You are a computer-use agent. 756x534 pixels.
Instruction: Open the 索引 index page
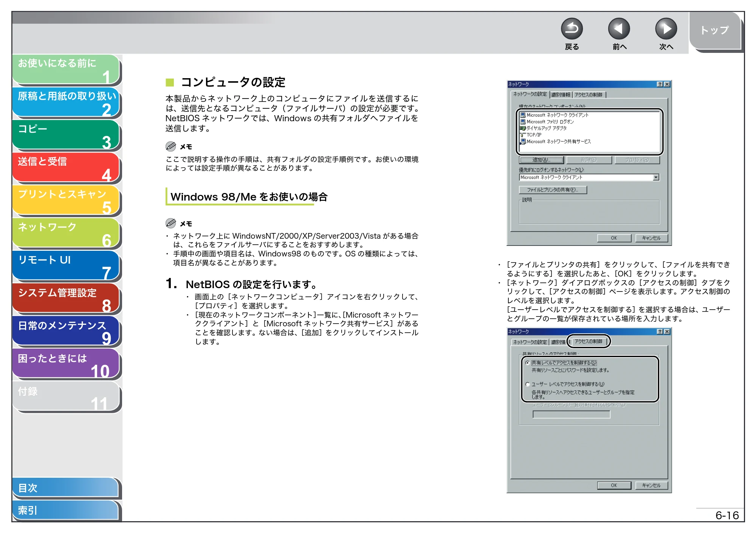(65, 510)
